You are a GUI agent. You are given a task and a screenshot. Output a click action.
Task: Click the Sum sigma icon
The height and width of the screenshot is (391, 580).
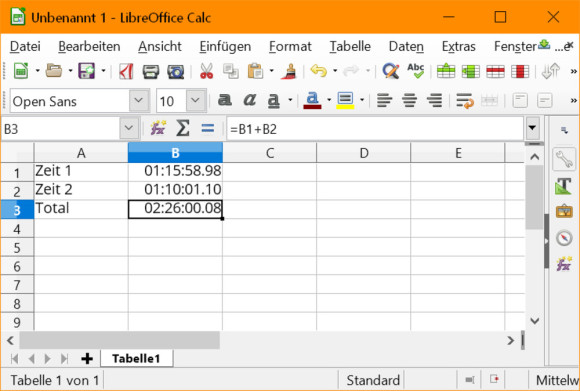click(x=183, y=128)
